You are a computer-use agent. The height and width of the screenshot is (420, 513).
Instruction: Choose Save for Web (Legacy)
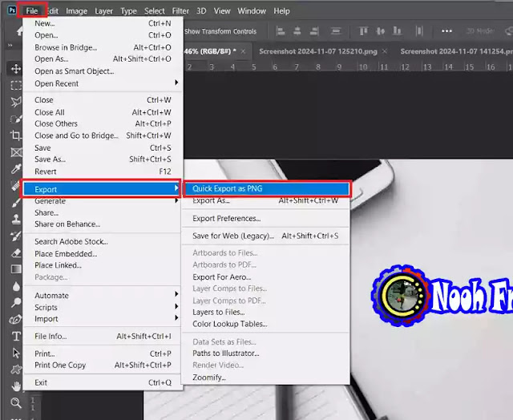[267, 236]
